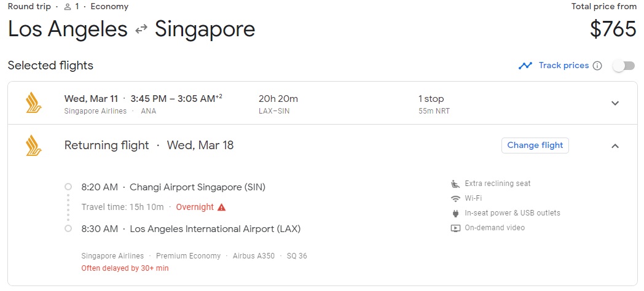Click the $765 total price
The image size is (644, 291).
coord(613,29)
